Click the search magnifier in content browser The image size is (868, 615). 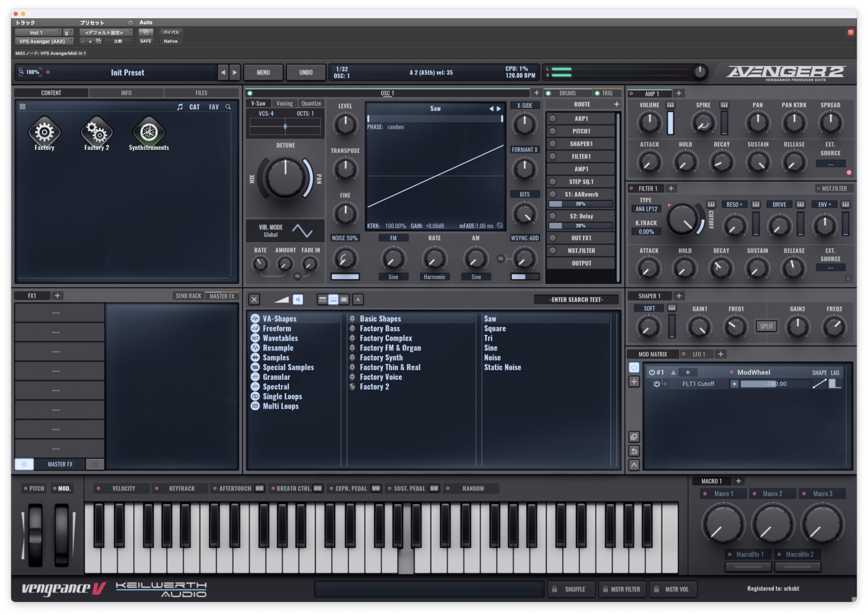(228, 107)
